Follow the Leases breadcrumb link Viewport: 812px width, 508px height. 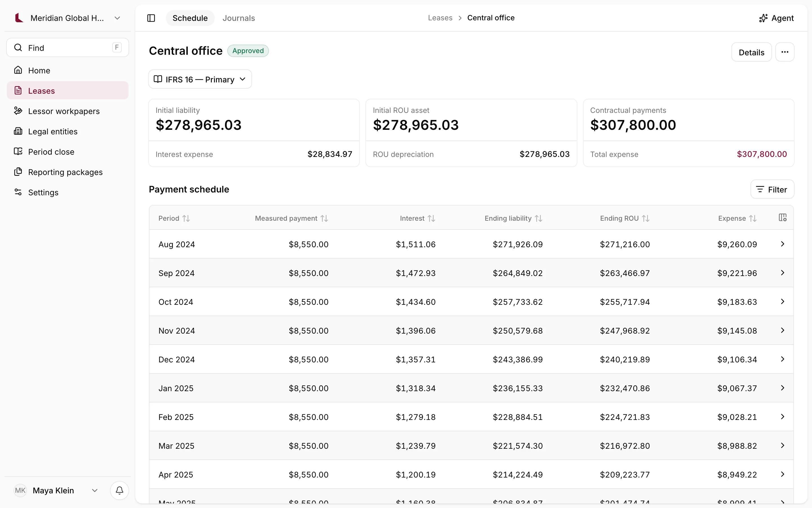(440, 18)
